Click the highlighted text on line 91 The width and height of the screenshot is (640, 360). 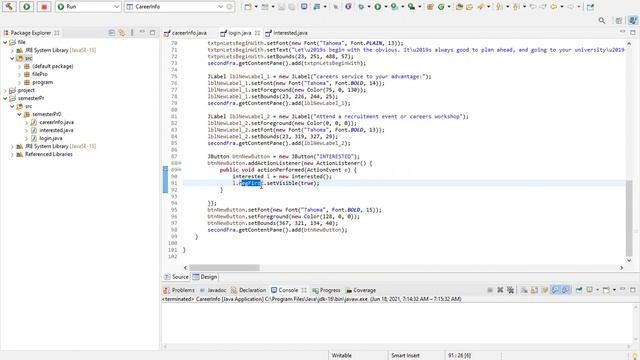(251, 183)
